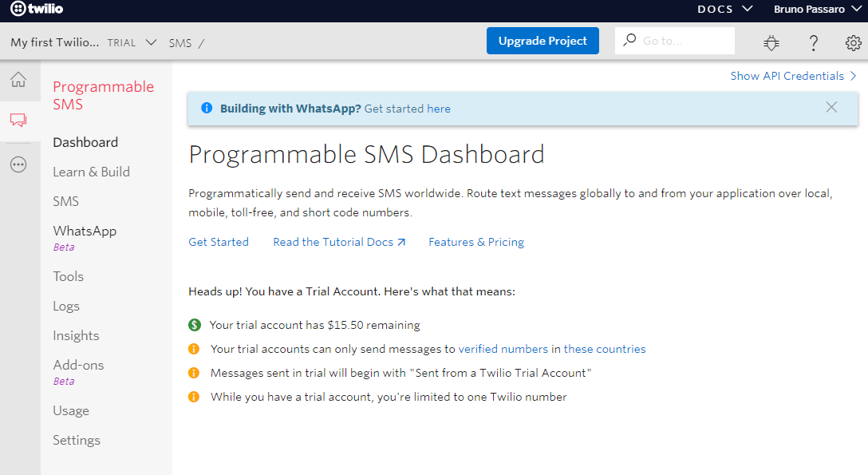The height and width of the screenshot is (475, 868).
Task: Open All Products ellipsis icon
Action: pyautogui.click(x=18, y=164)
